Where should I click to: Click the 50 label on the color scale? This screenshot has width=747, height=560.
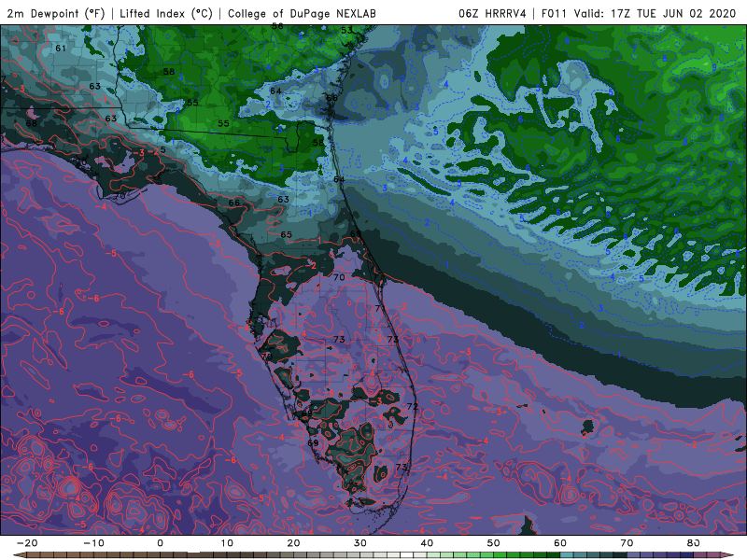pyautogui.click(x=494, y=543)
